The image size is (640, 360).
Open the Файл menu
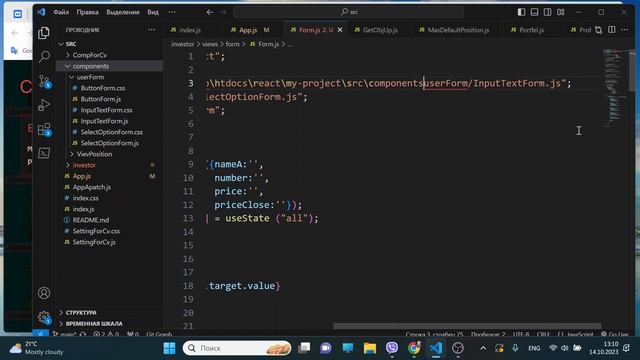pos(61,12)
